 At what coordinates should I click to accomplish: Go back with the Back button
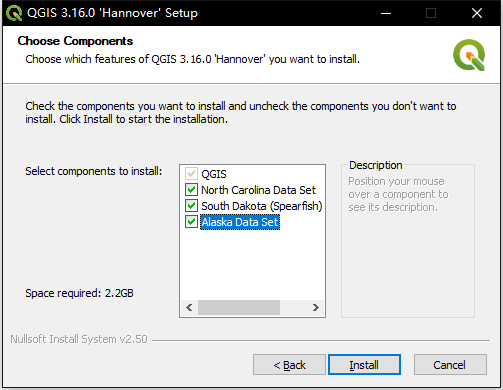click(x=289, y=365)
